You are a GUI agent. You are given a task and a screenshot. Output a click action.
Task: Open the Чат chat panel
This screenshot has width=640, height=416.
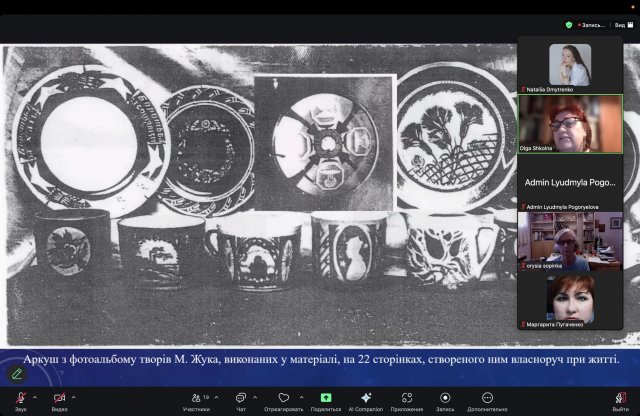[241, 399]
